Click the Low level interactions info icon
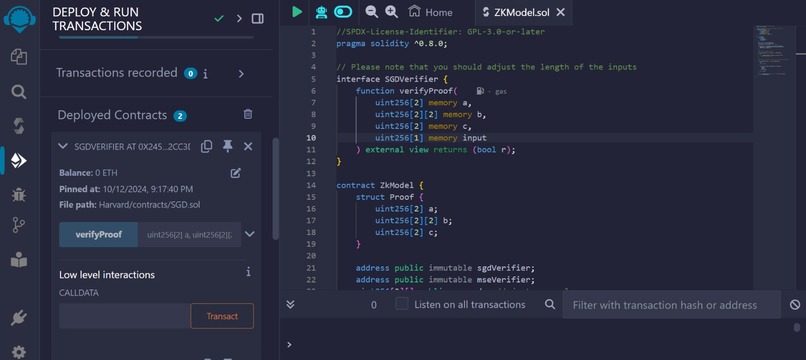806x360 pixels. [248, 272]
